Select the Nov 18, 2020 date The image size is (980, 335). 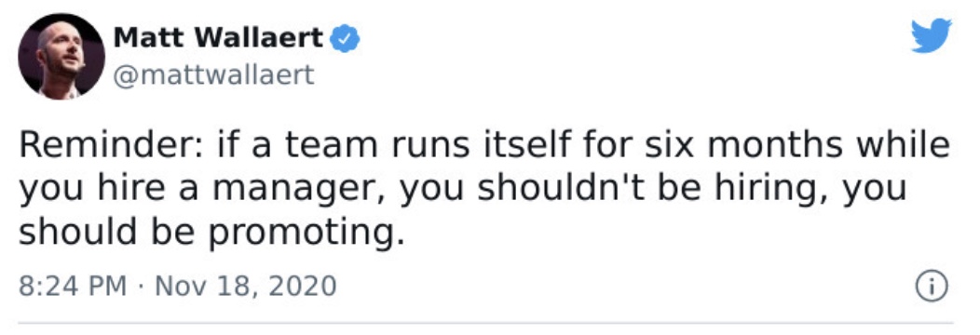pyautogui.click(x=245, y=287)
